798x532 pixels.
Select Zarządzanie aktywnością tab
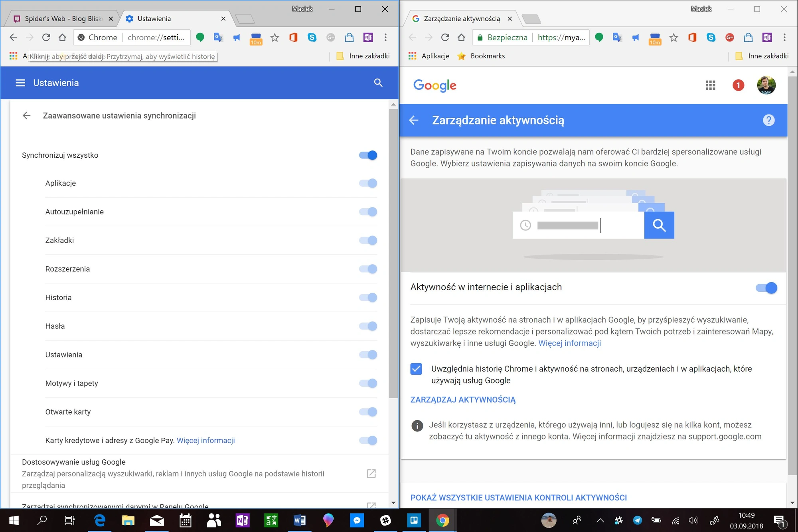click(x=462, y=19)
